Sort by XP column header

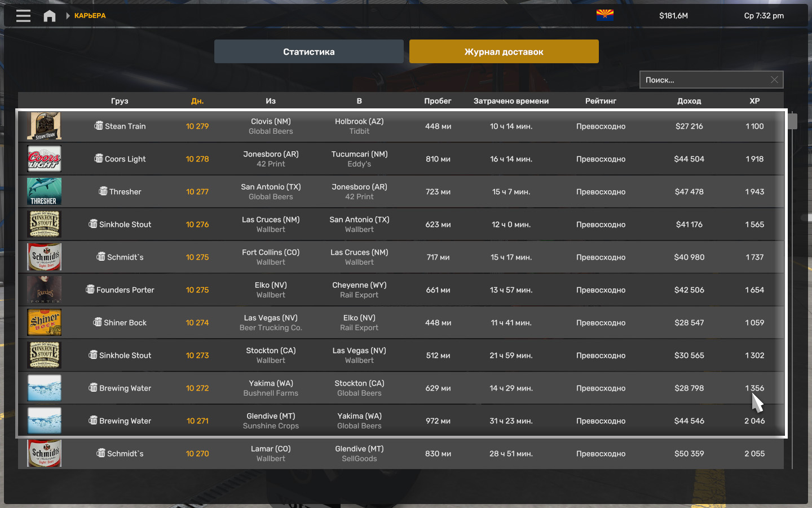click(x=754, y=101)
